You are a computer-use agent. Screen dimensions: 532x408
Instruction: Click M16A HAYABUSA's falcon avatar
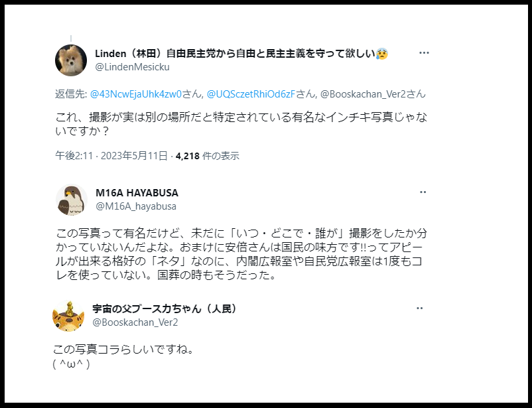pyautogui.click(x=71, y=200)
